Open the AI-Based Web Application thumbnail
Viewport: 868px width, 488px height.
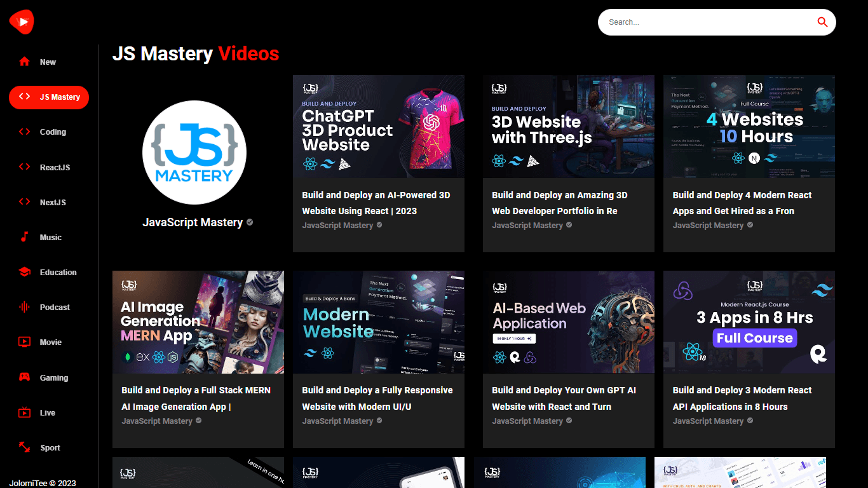[569, 322]
